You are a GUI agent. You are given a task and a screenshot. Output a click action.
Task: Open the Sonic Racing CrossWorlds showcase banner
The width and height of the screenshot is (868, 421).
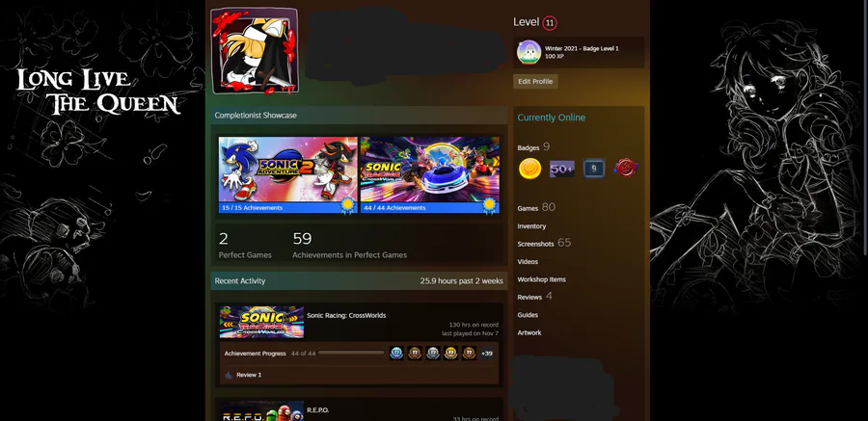tap(429, 170)
